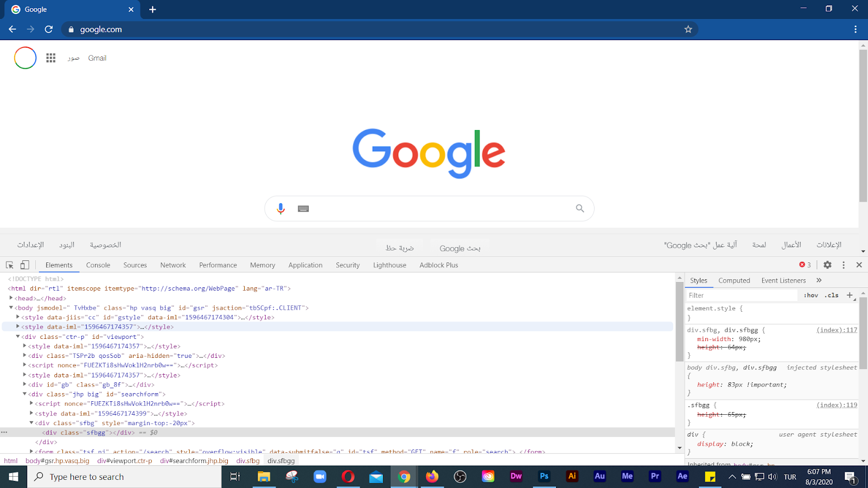Click the "بحث Google" search button
This screenshot has height=488, width=868.
[x=460, y=248]
